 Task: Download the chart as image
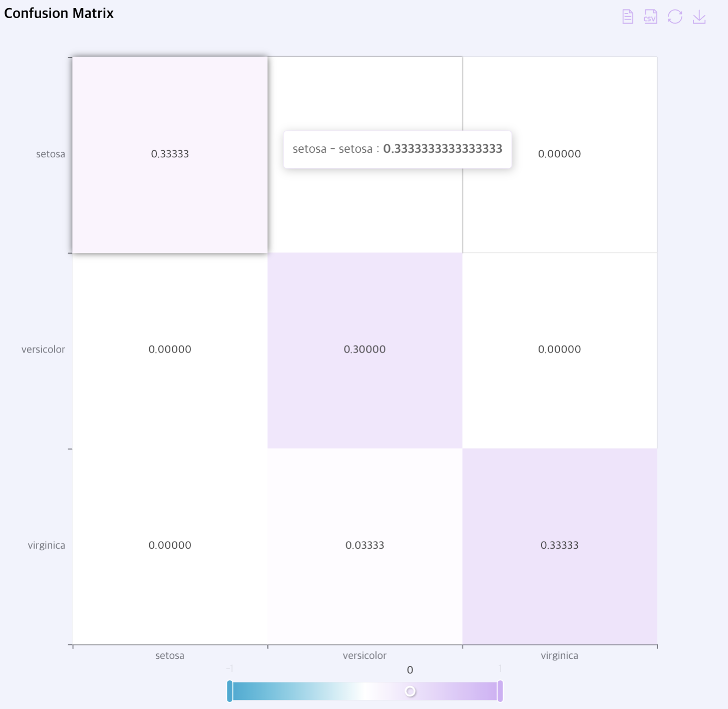699,17
